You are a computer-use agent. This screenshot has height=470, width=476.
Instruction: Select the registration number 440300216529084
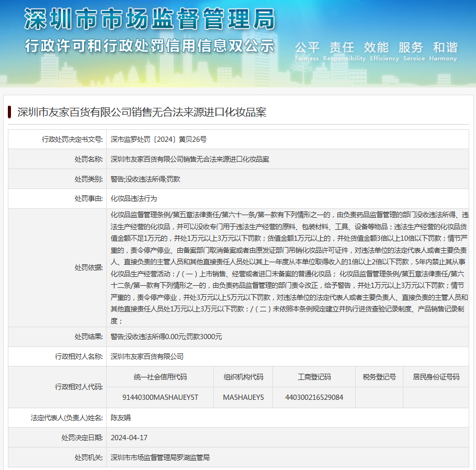(x=314, y=397)
